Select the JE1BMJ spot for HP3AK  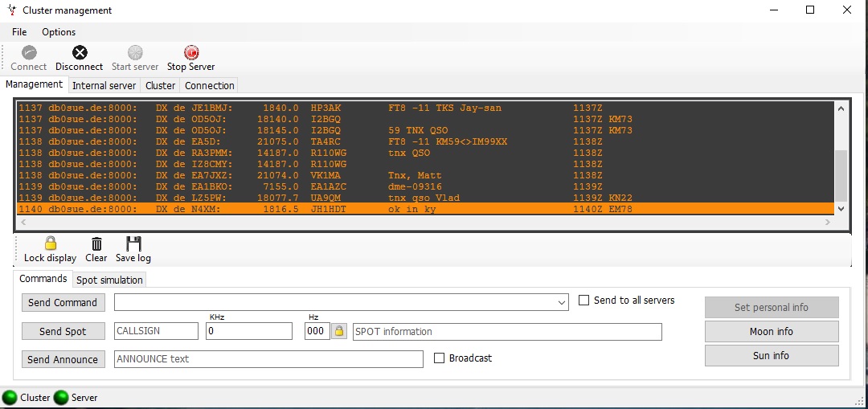pos(425,108)
